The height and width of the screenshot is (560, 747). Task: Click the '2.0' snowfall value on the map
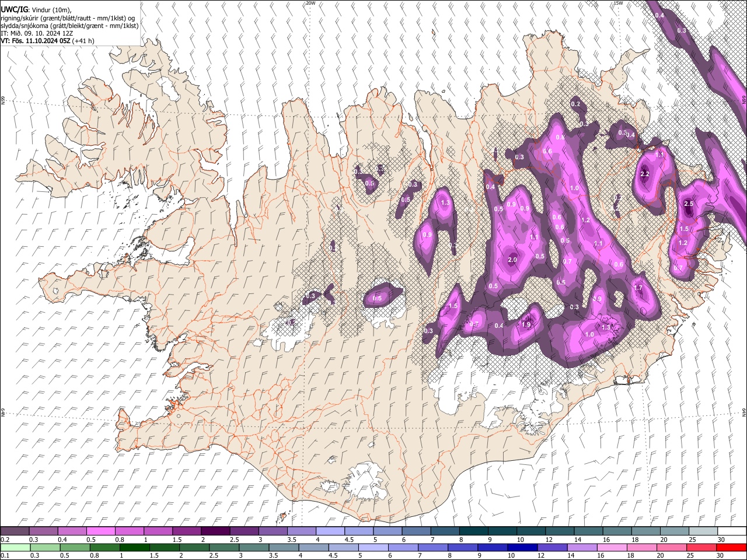point(512,260)
